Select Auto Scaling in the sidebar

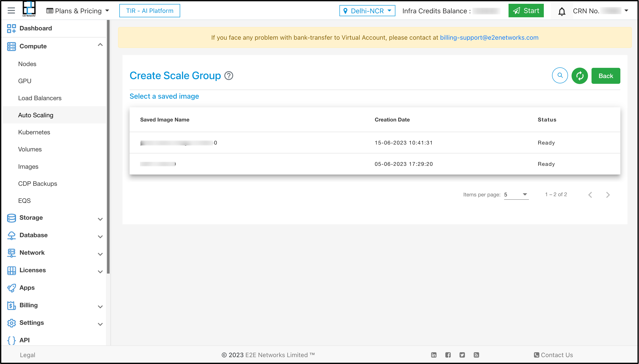click(x=35, y=115)
